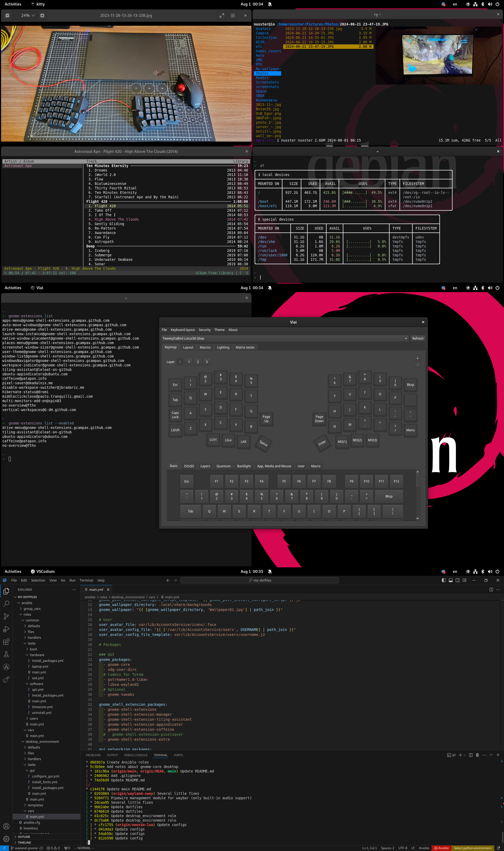Switch to the Lighting tab in Vial
The height and width of the screenshot is (851, 504).
pyautogui.click(x=223, y=347)
